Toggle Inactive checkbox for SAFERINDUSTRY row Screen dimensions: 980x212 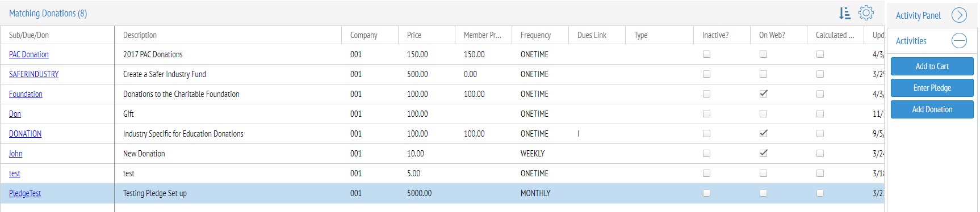pyautogui.click(x=706, y=74)
